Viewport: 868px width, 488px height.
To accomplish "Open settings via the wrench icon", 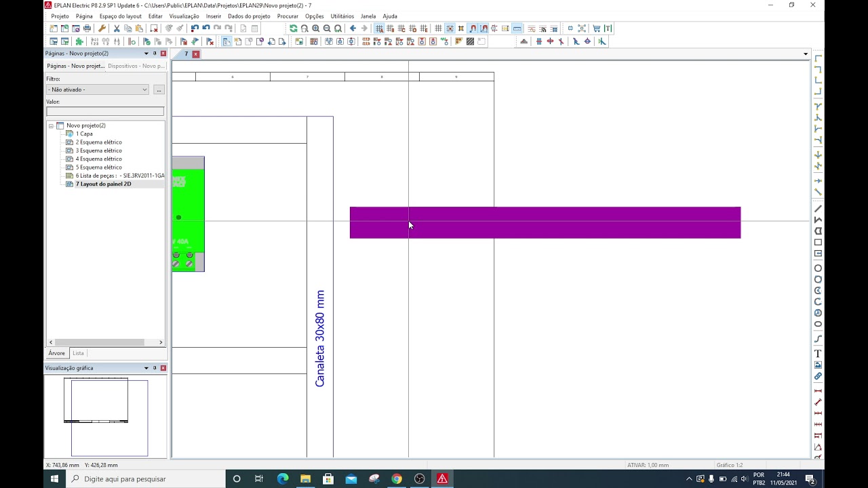I will pos(102,28).
